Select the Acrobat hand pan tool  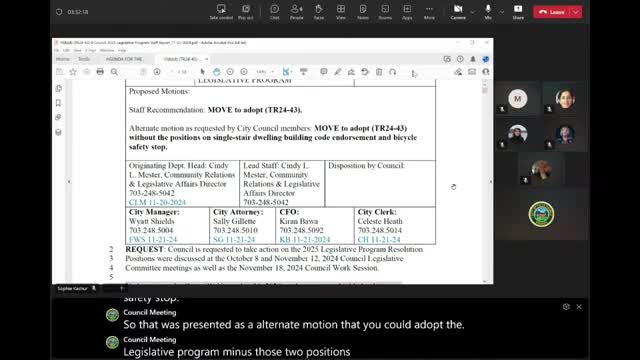pyautogui.click(x=216, y=72)
